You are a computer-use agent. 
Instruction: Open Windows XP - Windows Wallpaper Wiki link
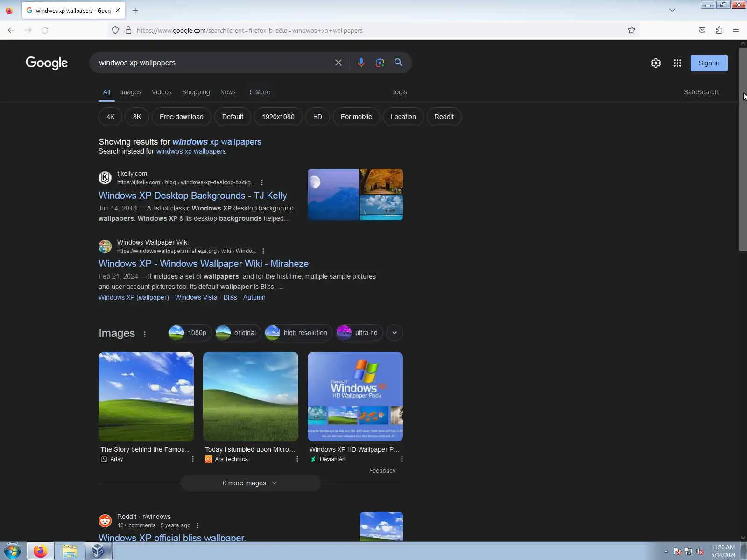(204, 264)
